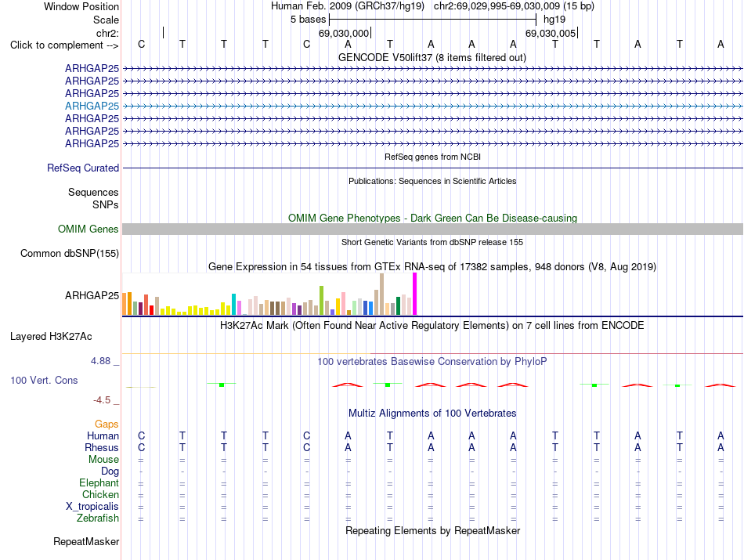Click the 69,030,005 coordinate marker
Viewport: 744px width, 560px height.
click(551, 33)
